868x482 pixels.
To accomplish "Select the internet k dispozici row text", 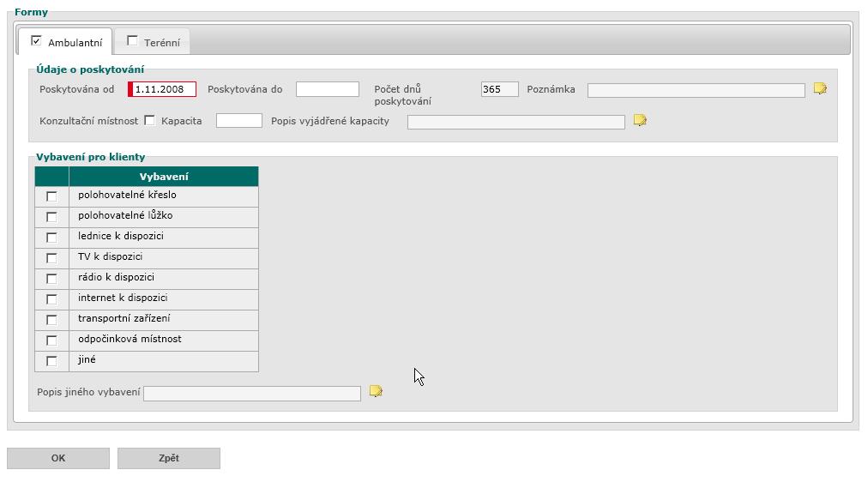I will click(x=123, y=298).
